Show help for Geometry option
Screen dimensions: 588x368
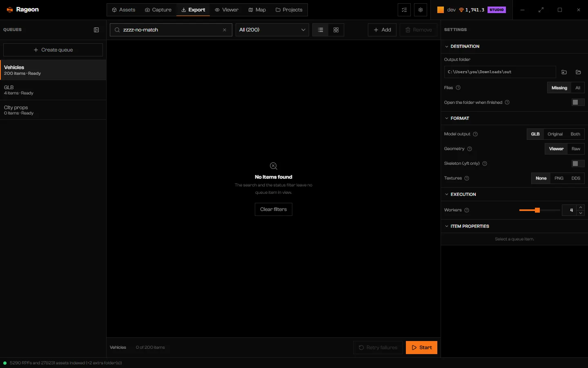470,149
